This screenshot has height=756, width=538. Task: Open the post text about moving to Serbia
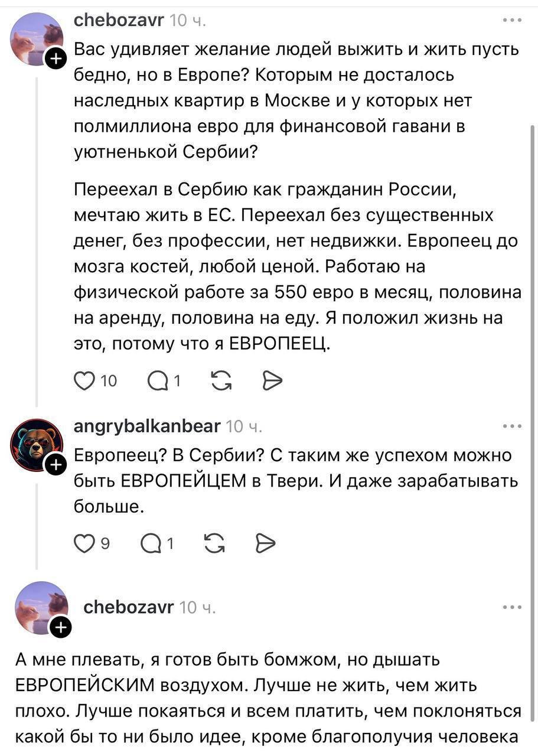[298, 266]
